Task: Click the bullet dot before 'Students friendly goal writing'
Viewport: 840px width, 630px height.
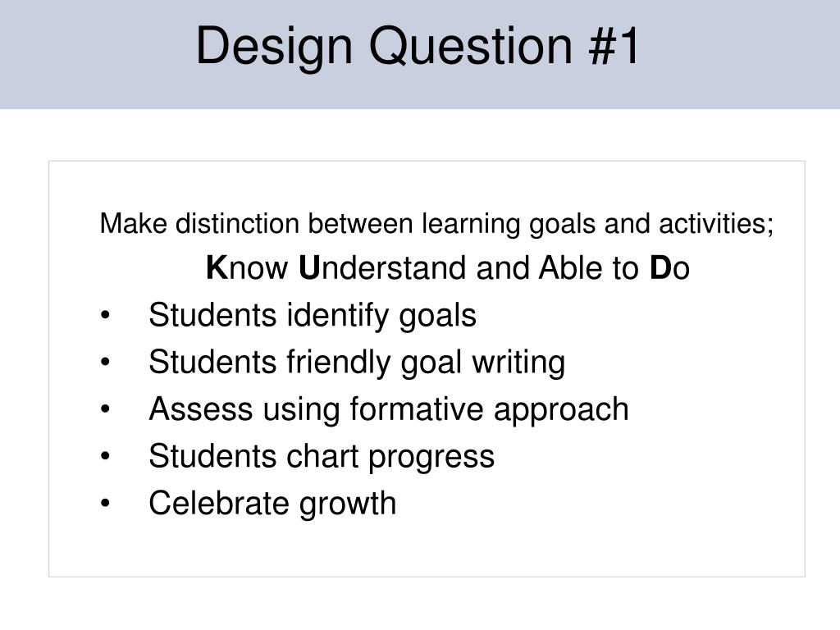Action: [105, 363]
